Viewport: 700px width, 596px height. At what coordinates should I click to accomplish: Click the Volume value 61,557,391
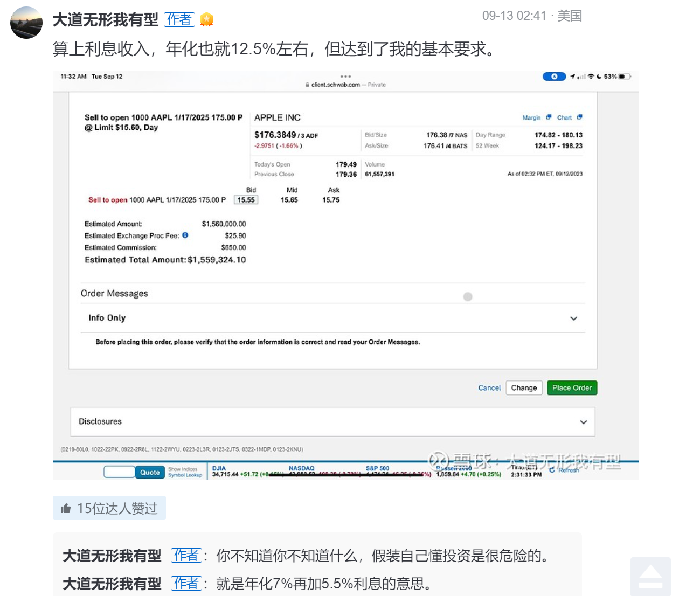(379, 174)
